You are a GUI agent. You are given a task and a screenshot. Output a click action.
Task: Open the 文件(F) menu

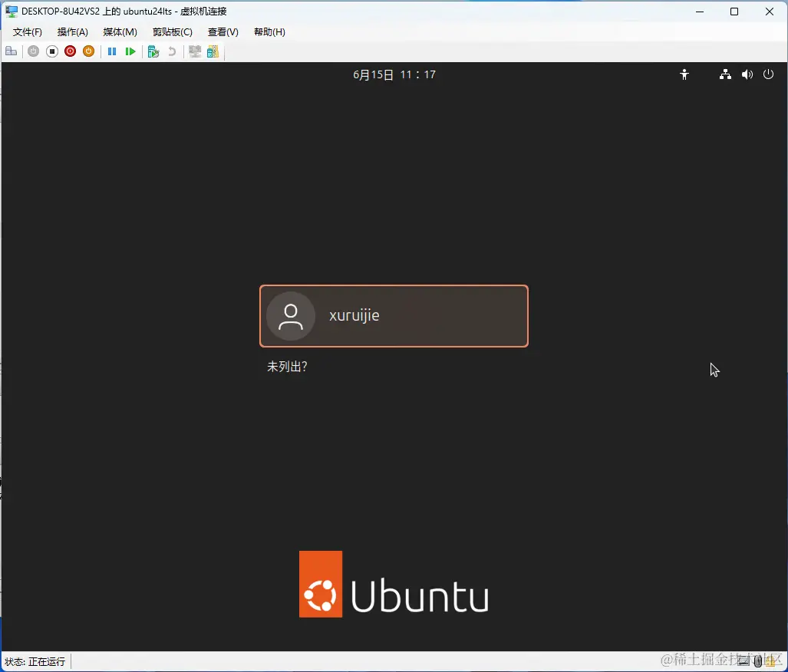[x=27, y=32]
